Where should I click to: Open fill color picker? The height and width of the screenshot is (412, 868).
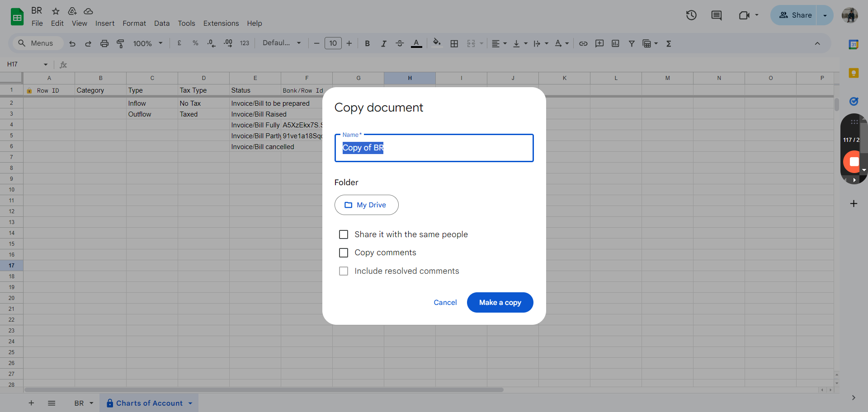coord(437,43)
